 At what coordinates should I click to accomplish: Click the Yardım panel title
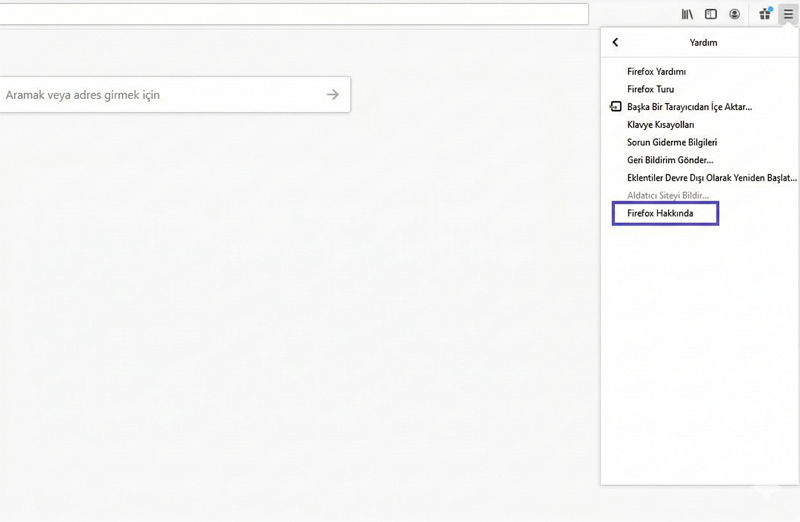(703, 42)
